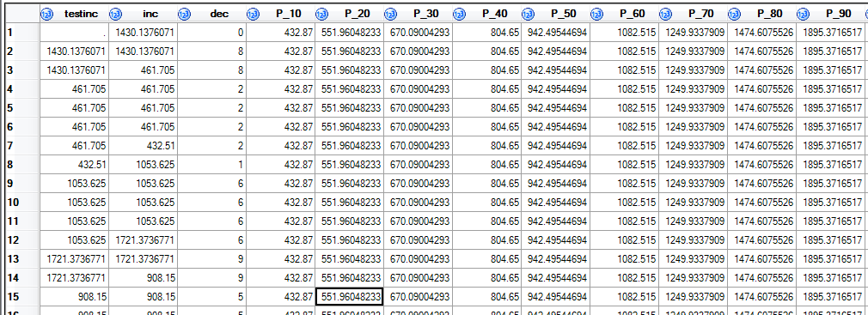This screenshot has width=868, height=315.
Task: Click the numeric type icon beside testinc
Action: pyautogui.click(x=47, y=13)
